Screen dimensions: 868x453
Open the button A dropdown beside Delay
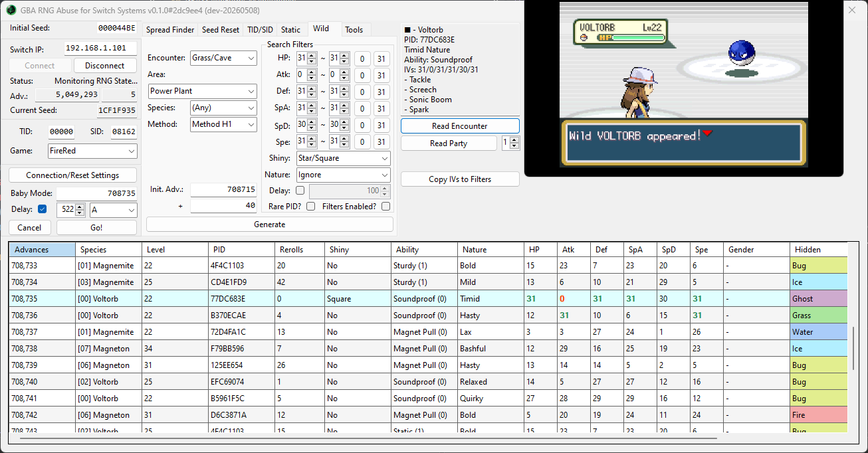(x=113, y=210)
